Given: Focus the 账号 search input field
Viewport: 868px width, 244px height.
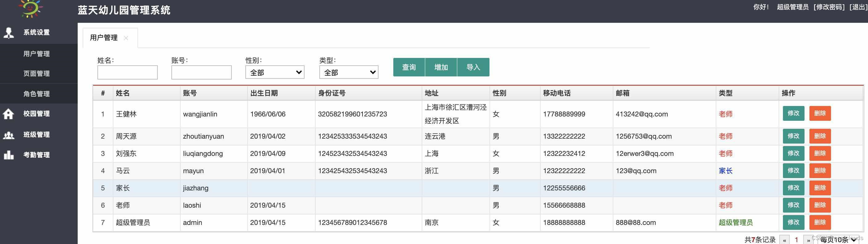Looking at the screenshot, I should (x=202, y=72).
